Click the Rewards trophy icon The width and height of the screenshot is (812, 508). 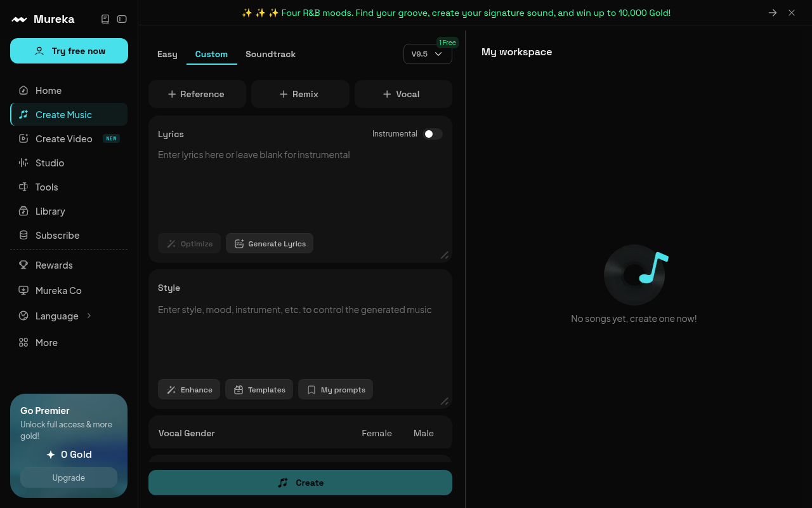pyautogui.click(x=23, y=265)
